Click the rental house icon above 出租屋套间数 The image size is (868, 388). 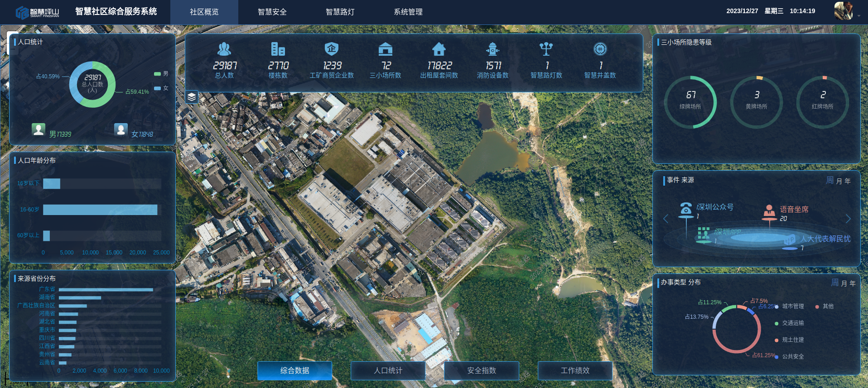[439, 49]
